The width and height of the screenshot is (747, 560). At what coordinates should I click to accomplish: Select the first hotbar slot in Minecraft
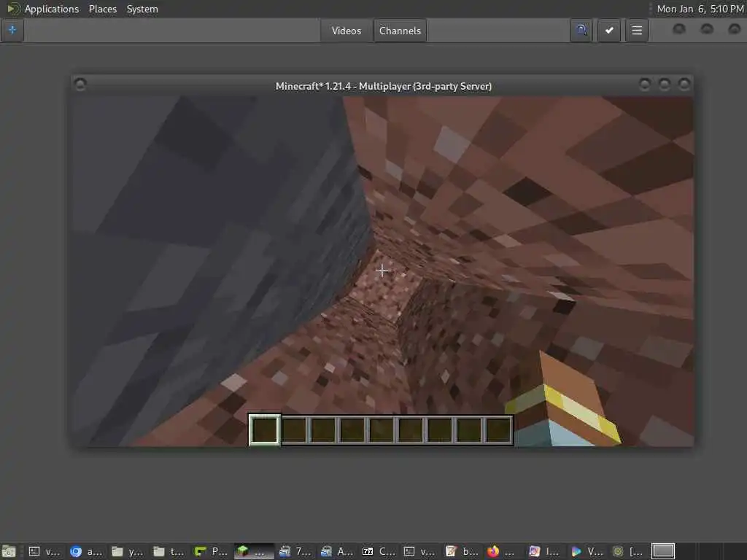tap(264, 429)
